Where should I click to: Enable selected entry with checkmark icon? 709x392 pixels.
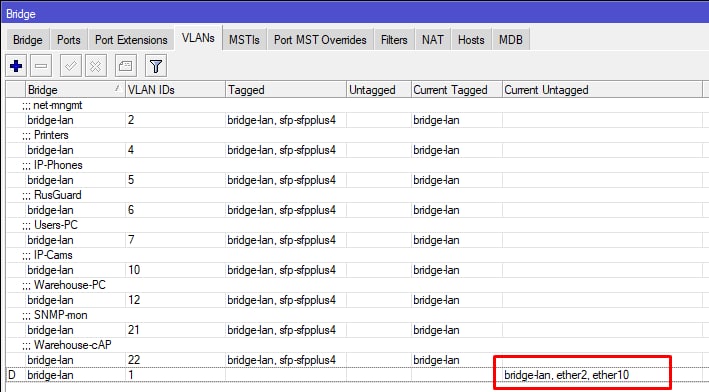[x=70, y=66]
